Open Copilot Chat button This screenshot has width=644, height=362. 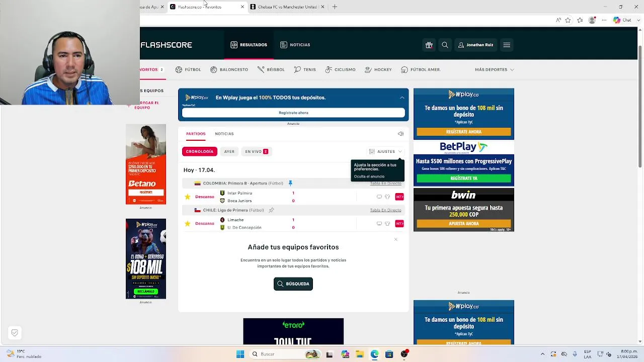[x=622, y=20]
